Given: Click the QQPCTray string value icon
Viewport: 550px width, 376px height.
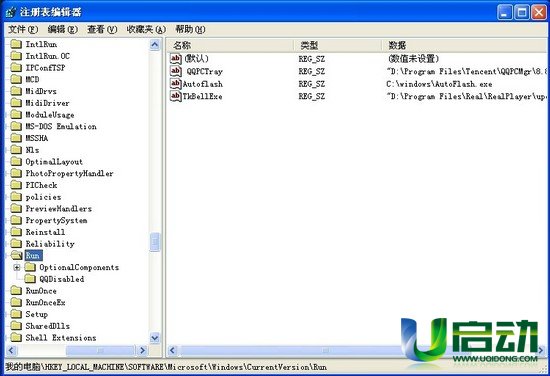Looking at the screenshot, I should 175,71.
